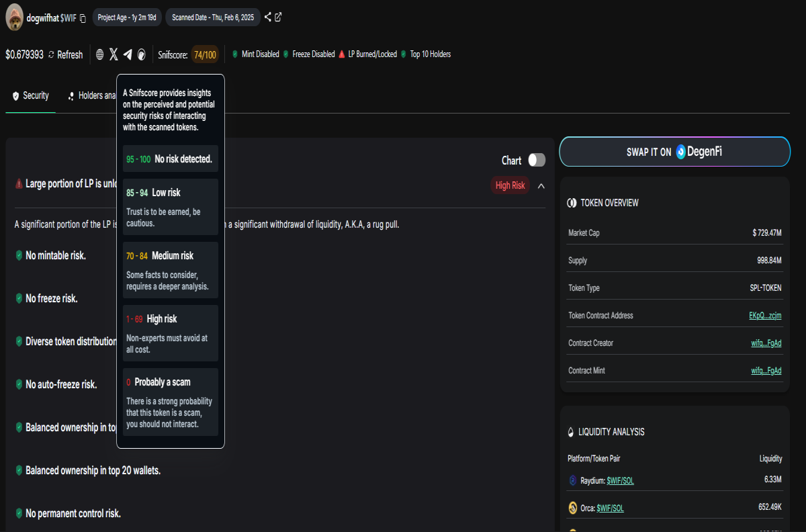Open the project X profile
Image resolution: width=806 pixels, height=532 pixels.
(x=114, y=54)
